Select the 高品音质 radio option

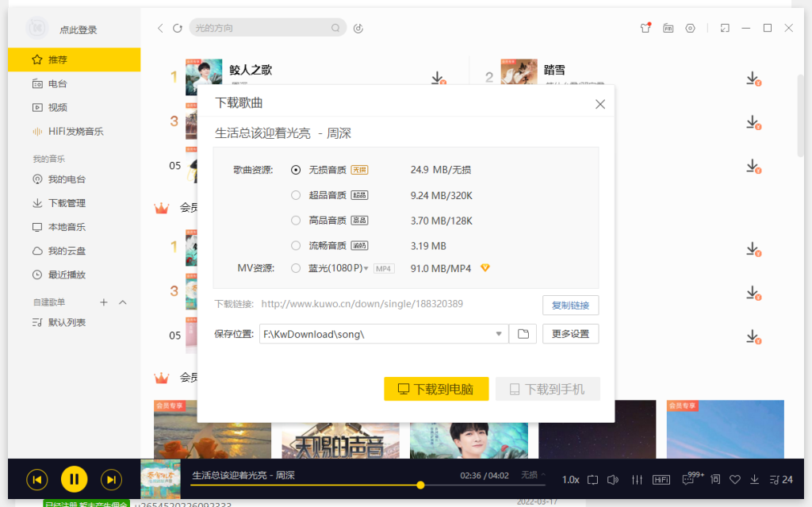coord(296,221)
